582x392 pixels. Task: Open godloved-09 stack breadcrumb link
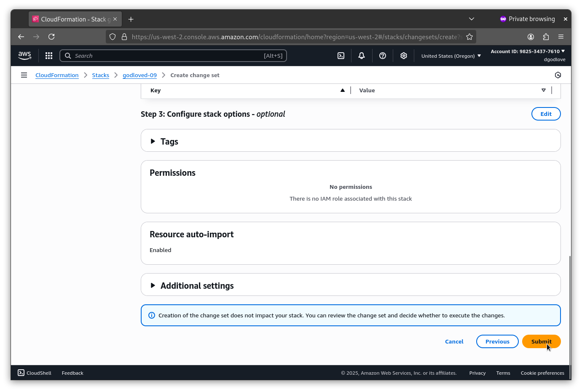[139, 75]
